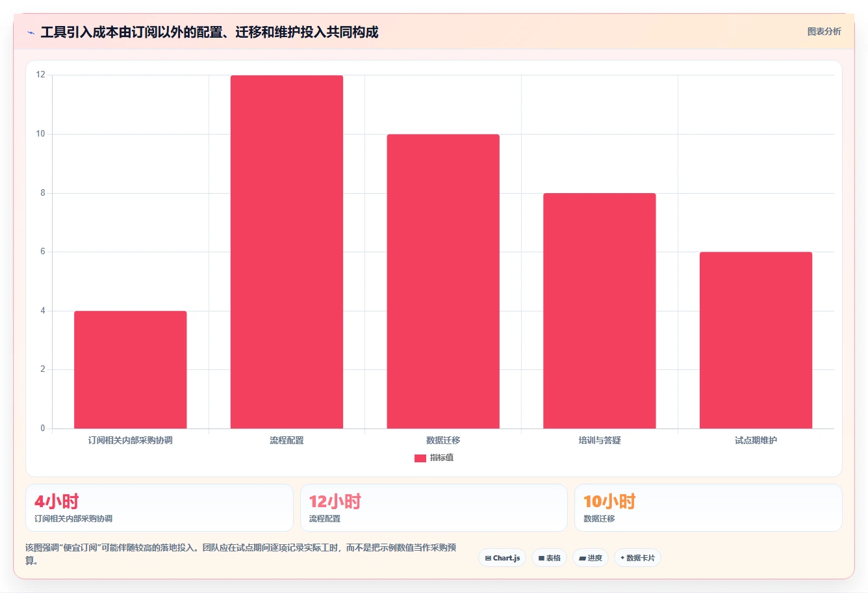Click the chart title heading text
This screenshot has width=868, height=593.
[x=209, y=33]
